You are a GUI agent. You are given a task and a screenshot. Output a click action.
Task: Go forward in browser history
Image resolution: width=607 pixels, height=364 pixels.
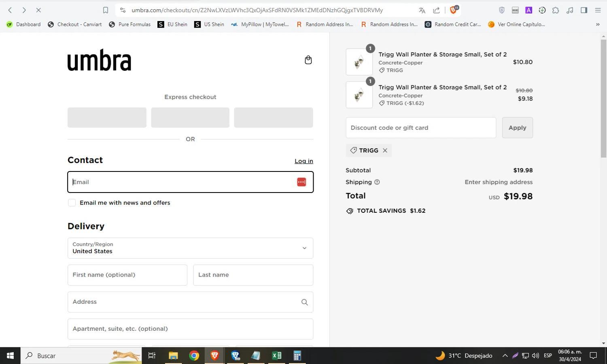24,10
